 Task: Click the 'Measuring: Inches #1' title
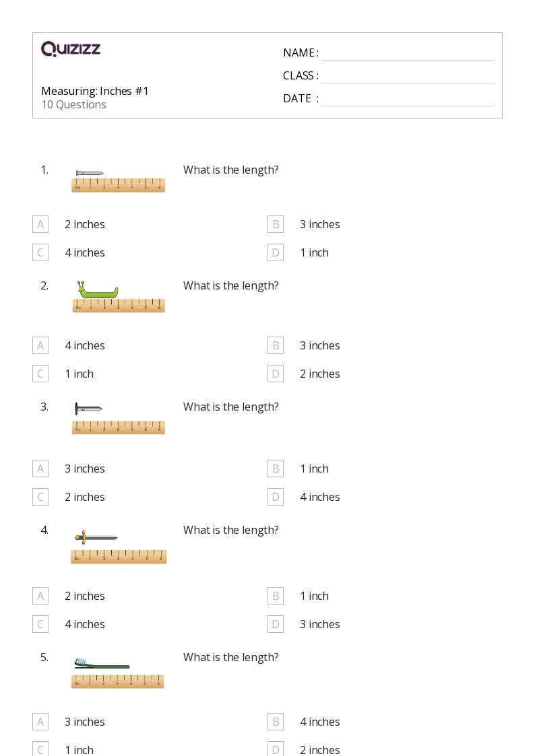[x=95, y=91]
